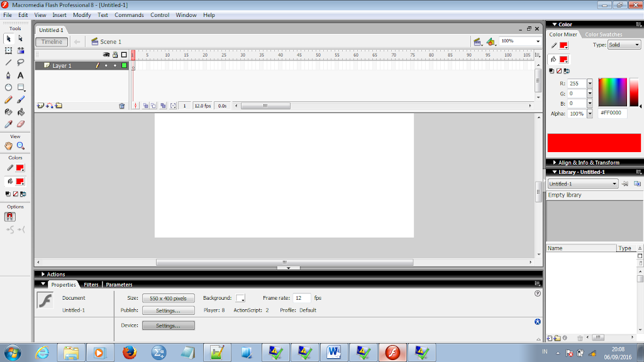Select the Paint Bucket tool
The image size is (644, 362).
click(x=21, y=112)
